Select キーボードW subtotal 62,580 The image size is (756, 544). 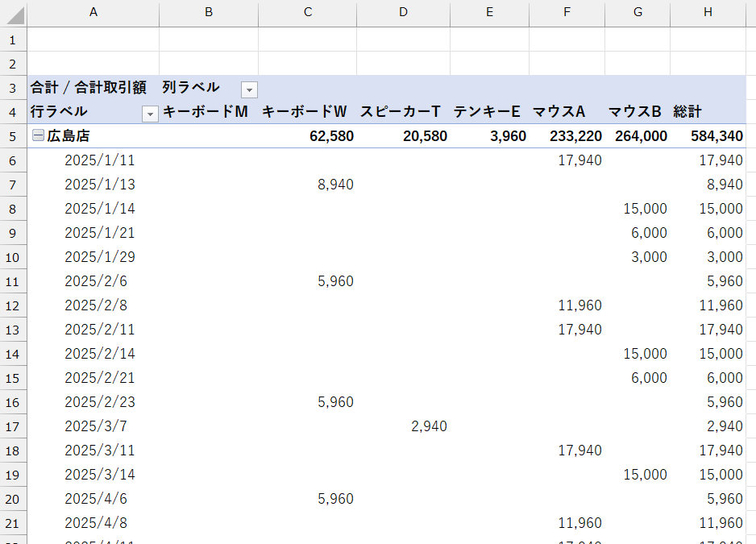[331, 136]
